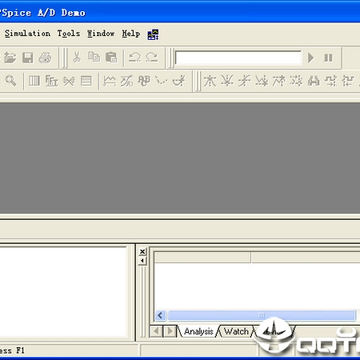Click the small arrow below pane X

pos(142,260)
